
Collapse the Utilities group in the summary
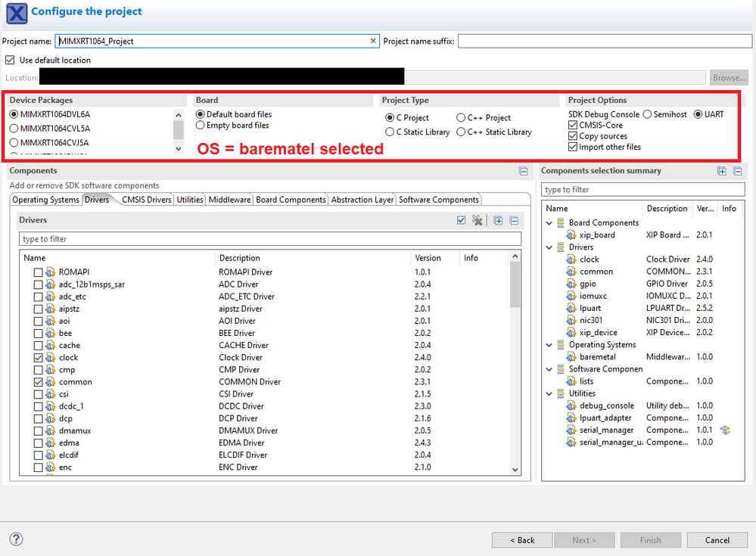click(x=549, y=393)
